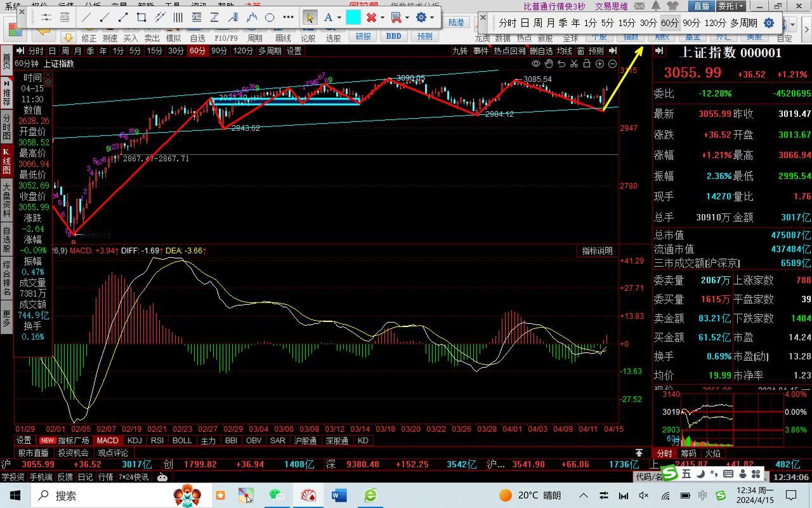The height and width of the screenshot is (508, 812).
Task: Zoom out chart with minus icon
Action: coord(612,63)
